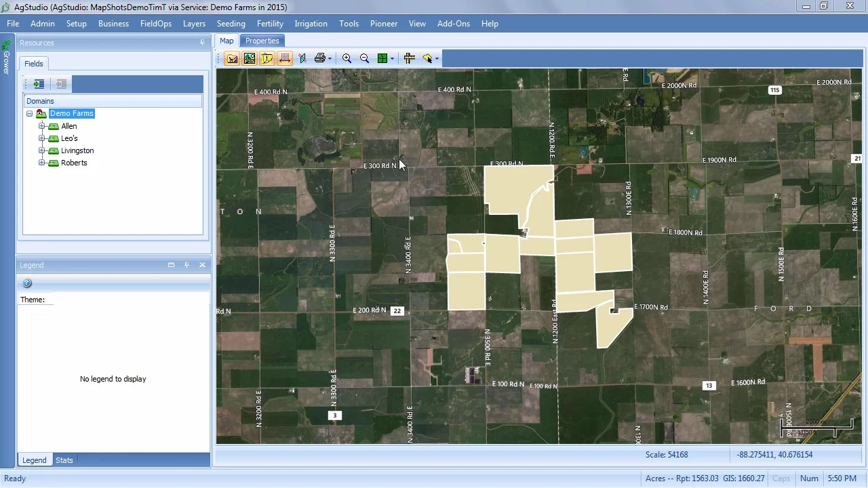Image resolution: width=868 pixels, height=488 pixels.
Task: Click the collapse-all outdent icon in Fields
Action: 61,84
